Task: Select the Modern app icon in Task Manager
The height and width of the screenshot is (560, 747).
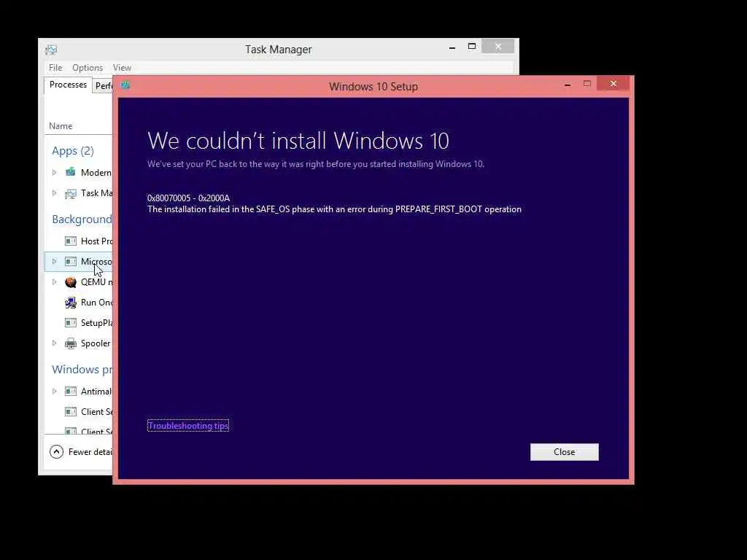Action: pos(71,172)
